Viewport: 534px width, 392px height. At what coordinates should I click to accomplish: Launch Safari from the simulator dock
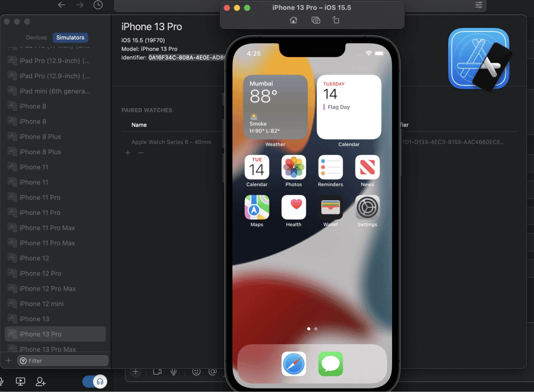[x=294, y=364]
